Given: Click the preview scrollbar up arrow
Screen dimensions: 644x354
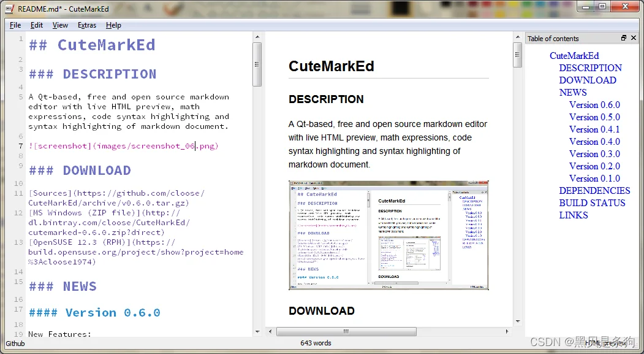Looking at the screenshot, I should (x=518, y=37).
